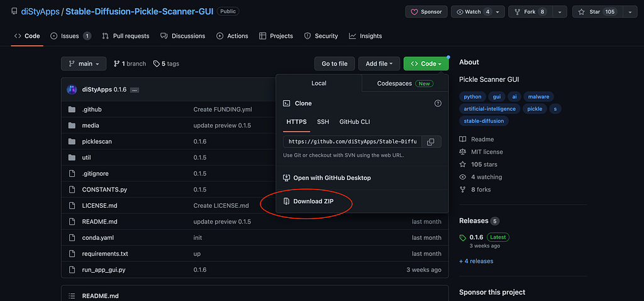Expand the Star lists dropdown arrow
The image size is (644, 301).
coord(630,12)
